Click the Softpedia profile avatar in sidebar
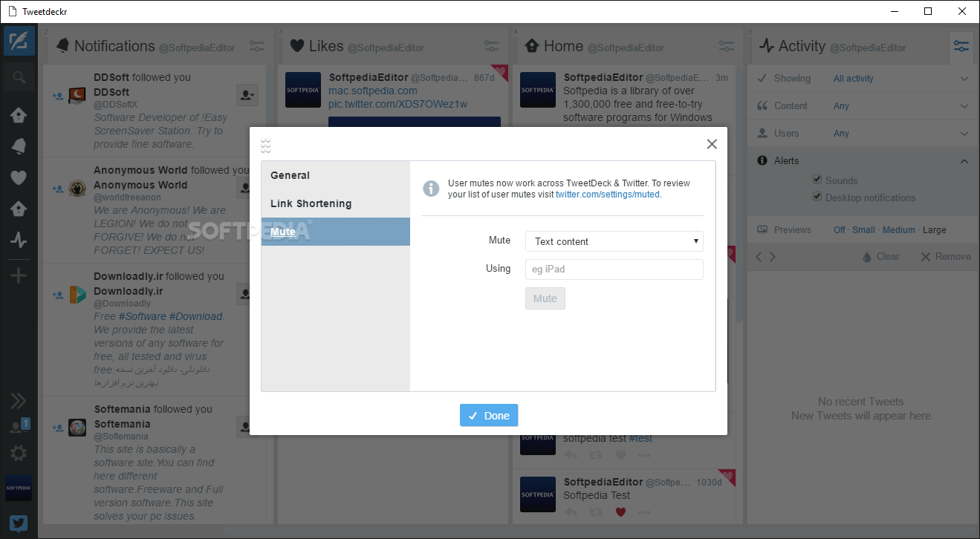This screenshot has width=980, height=539. coord(19,488)
